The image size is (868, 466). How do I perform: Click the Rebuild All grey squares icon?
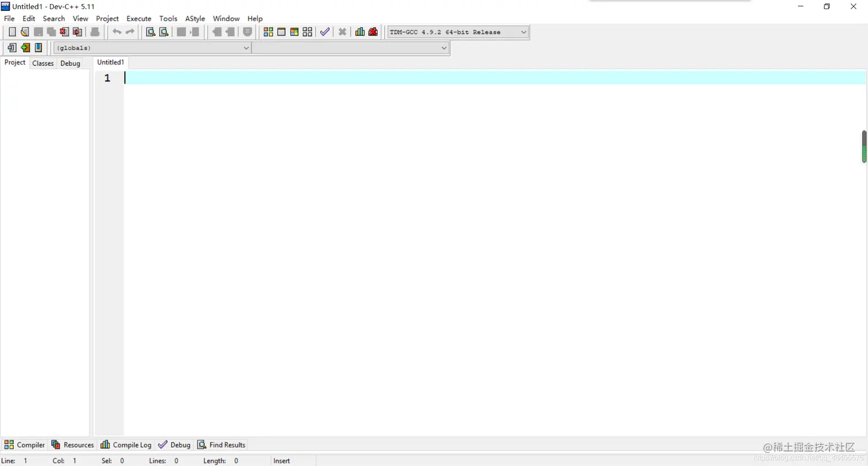point(307,32)
